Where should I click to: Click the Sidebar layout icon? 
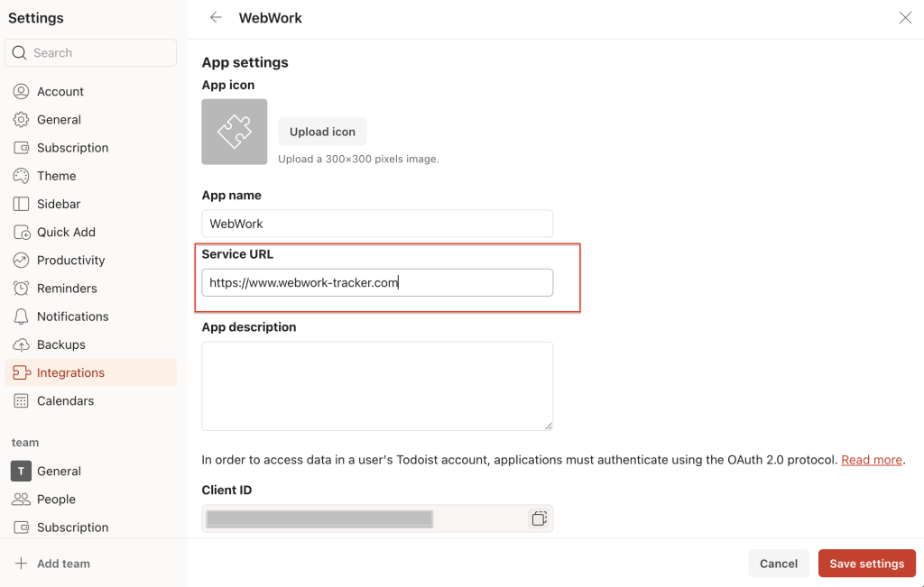point(21,205)
